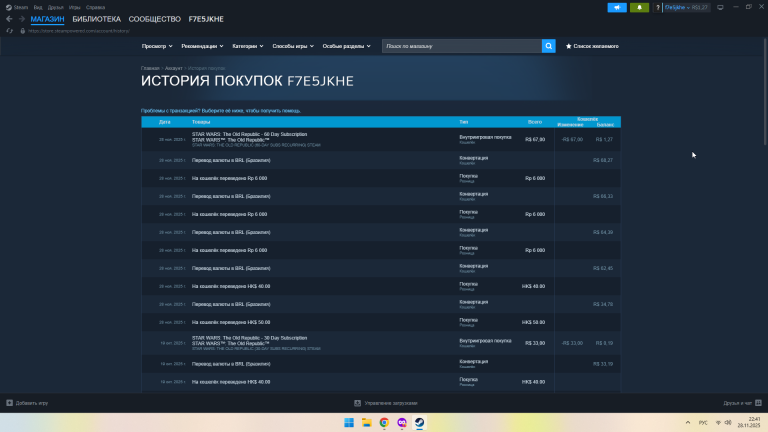This screenshot has width=768, height=432.
Task: Click Добавить игру at bottom left
Action: (32, 403)
